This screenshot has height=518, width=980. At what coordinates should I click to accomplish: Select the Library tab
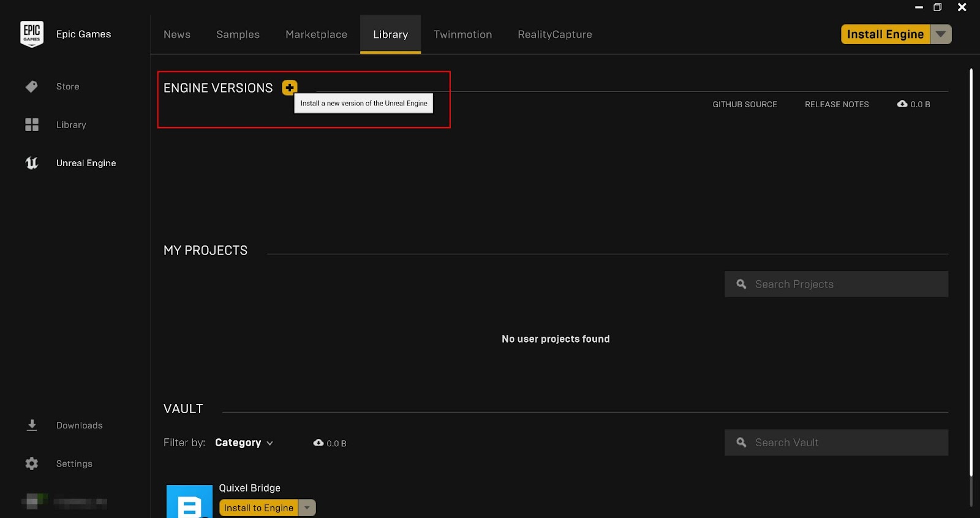pos(391,34)
